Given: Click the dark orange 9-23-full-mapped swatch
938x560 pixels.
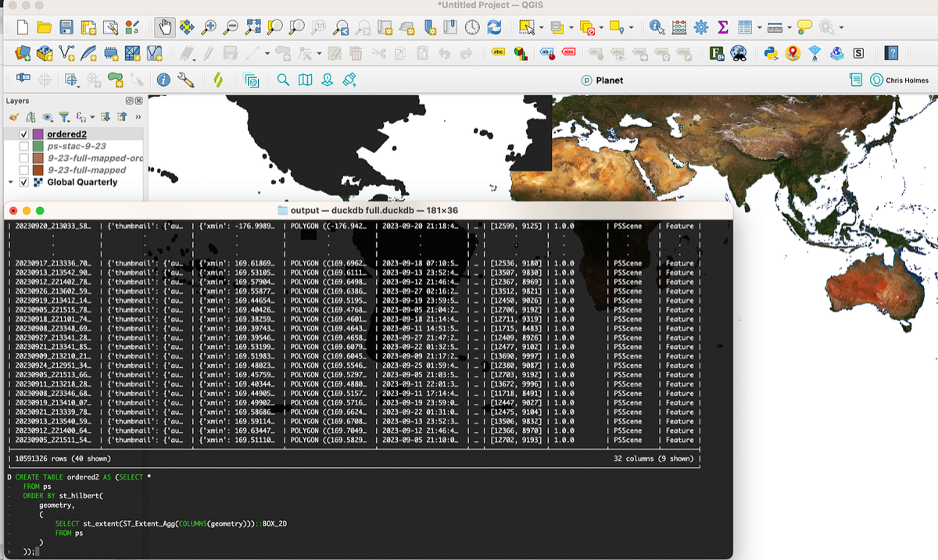Looking at the screenshot, I should tap(38, 170).
